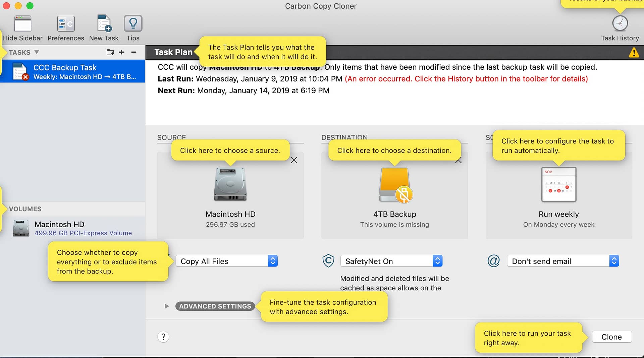Click the SafetyNet shield icon

point(328,261)
